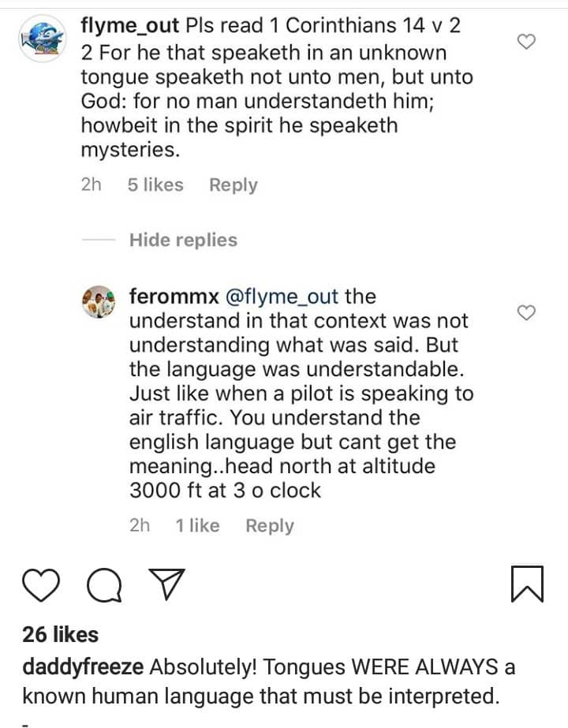Screen dimensions: 568x728
Task: Tap the 2h timestamp on flyme_out comment
Action: tap(92, 185)
